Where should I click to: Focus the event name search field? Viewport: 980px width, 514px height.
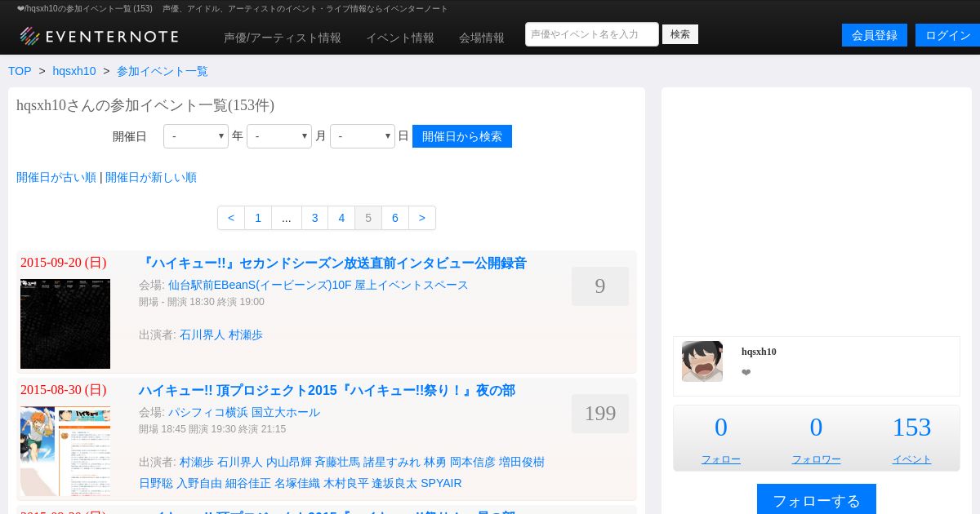click(x=592, y=34)
